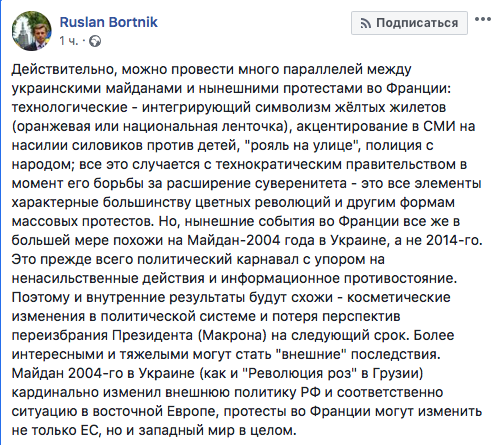Click the text 'оранжевая или национальная ленточка'

[150, 127]
